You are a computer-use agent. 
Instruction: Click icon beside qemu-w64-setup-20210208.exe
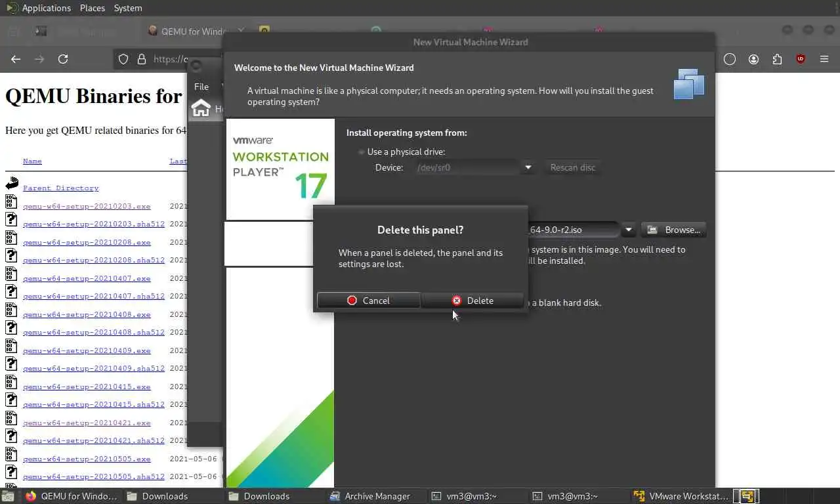click(x=11, y=238)
